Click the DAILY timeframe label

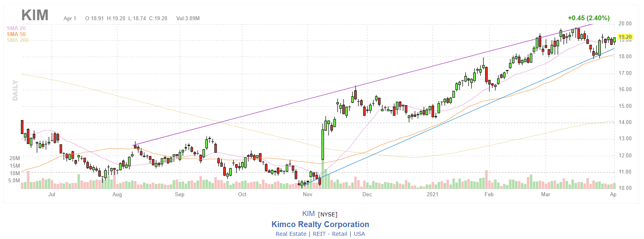coord(15,90)
